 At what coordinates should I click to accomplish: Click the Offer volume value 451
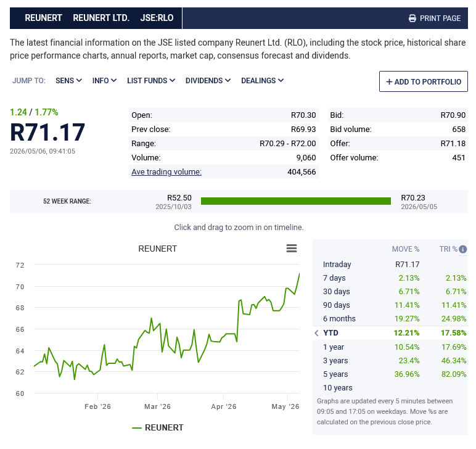[x=459, y=158]
